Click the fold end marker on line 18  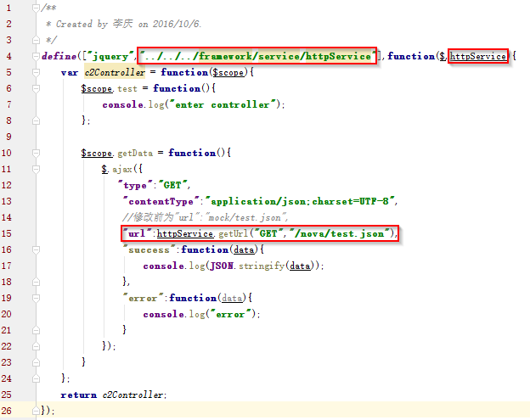click(x=36, y=282)
